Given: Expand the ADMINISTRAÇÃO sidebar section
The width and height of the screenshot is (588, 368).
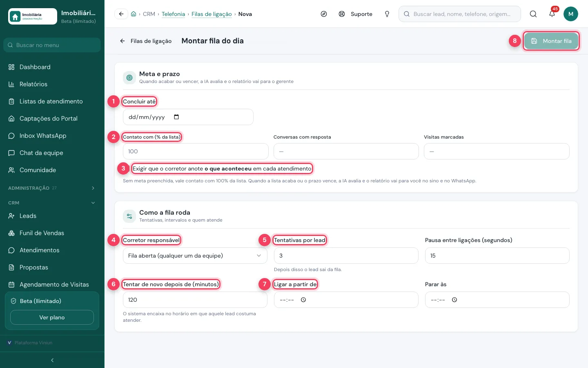Looking at the screenshot, I should [x=52, y=188].
